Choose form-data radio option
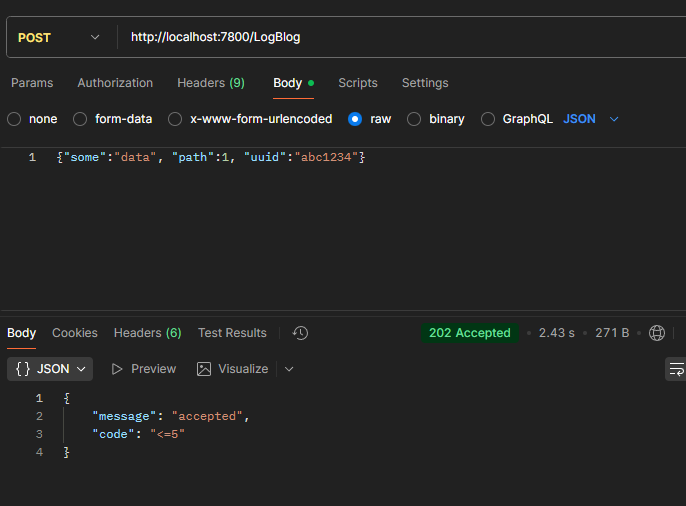 point(80,119)
